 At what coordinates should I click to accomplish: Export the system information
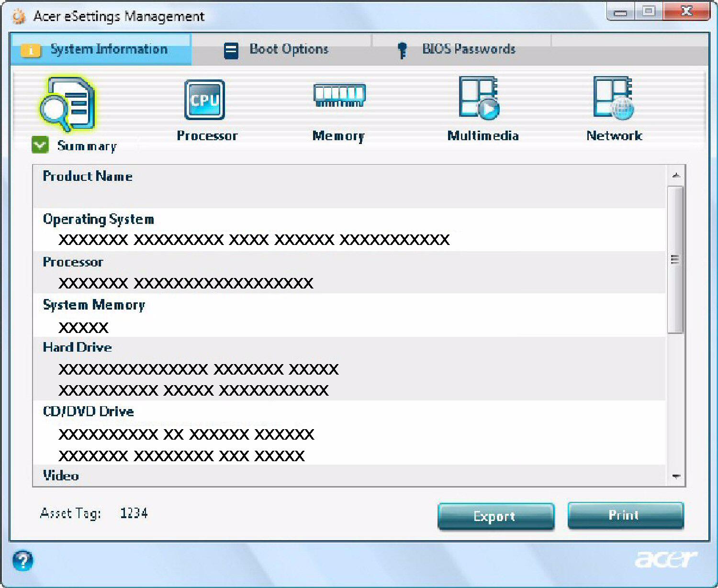496,516
